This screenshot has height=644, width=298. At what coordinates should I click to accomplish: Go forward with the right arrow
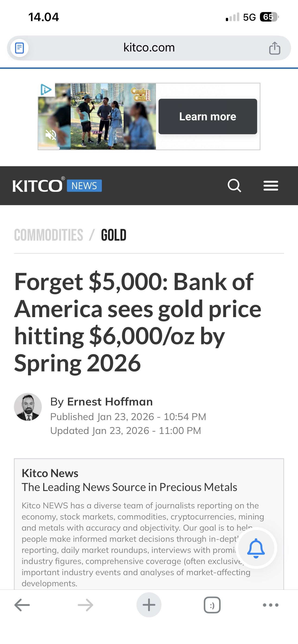click(85, 605)
